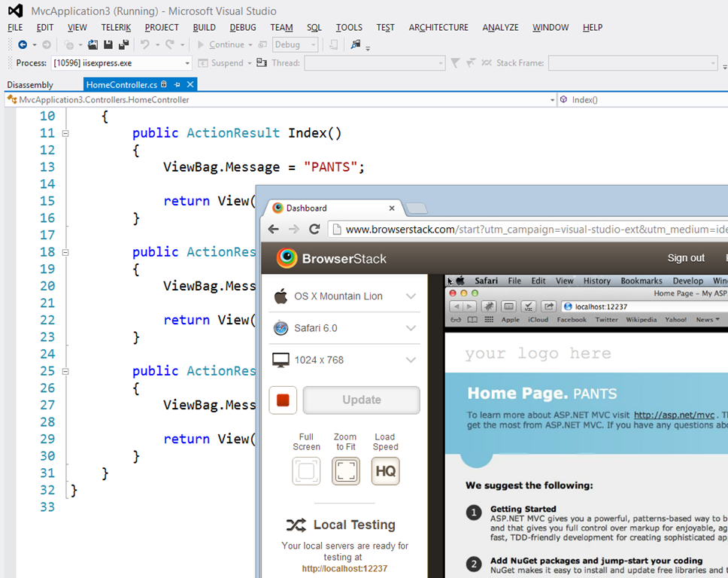Select the Dashboard tab in Chrome
Image resolution: width=728 pixels, height=578 pixels.
coord(332,208)
